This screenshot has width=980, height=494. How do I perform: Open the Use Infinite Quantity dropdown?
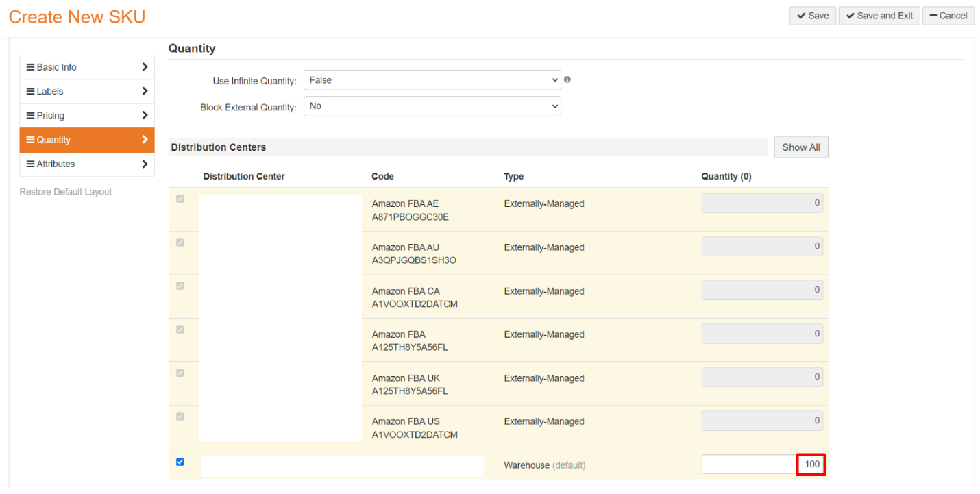point(432,80)
